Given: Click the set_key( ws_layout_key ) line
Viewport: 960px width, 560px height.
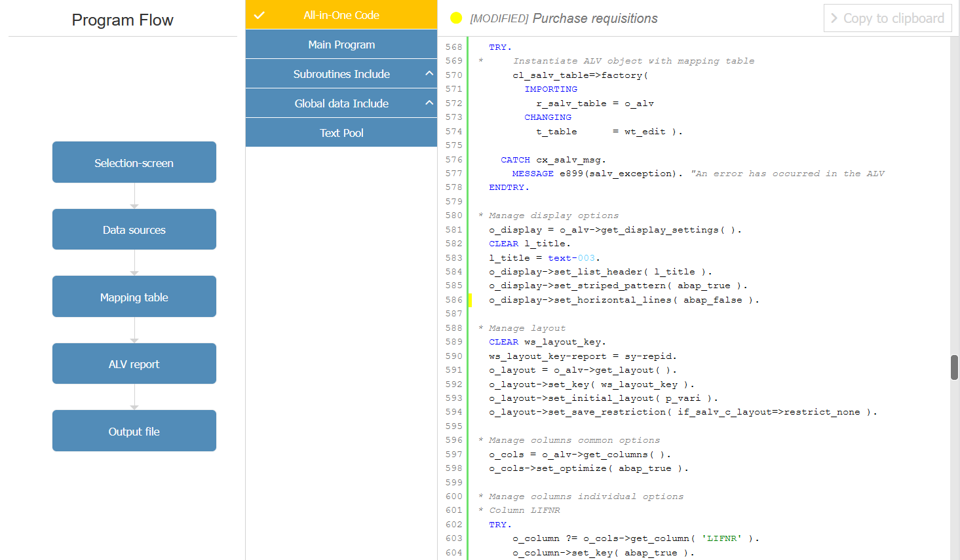Looking at the screenshot, I should (591, 384).
